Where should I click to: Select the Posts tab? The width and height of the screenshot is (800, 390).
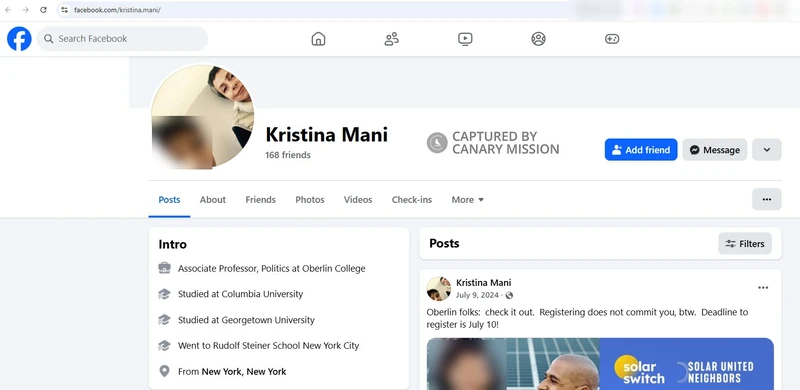(x=169, y=200)
